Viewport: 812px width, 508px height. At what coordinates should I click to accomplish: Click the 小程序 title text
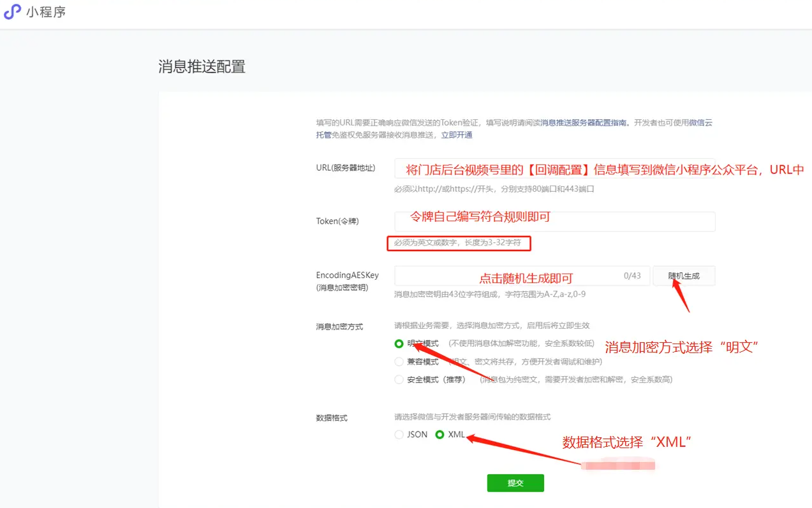click(46, 11)
